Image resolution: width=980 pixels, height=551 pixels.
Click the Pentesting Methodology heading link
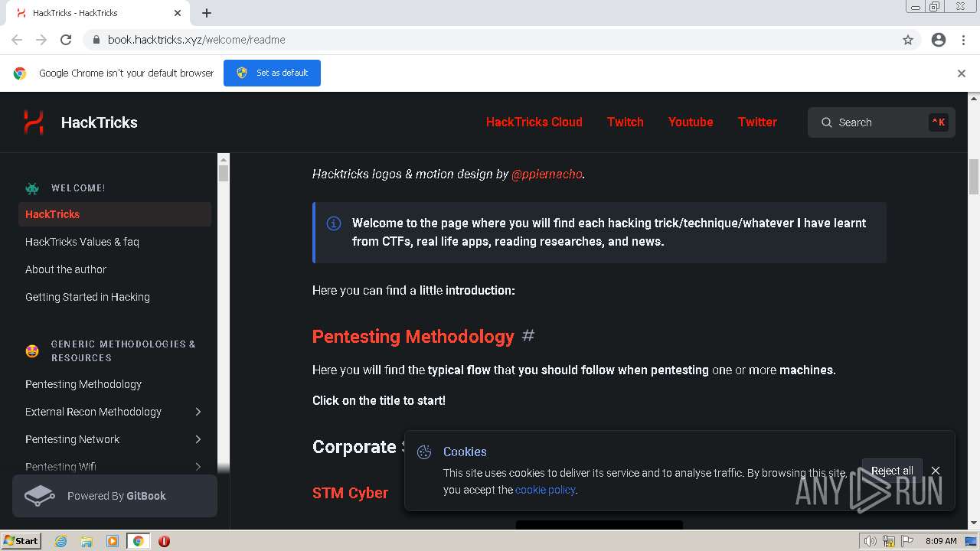[413, 337]
